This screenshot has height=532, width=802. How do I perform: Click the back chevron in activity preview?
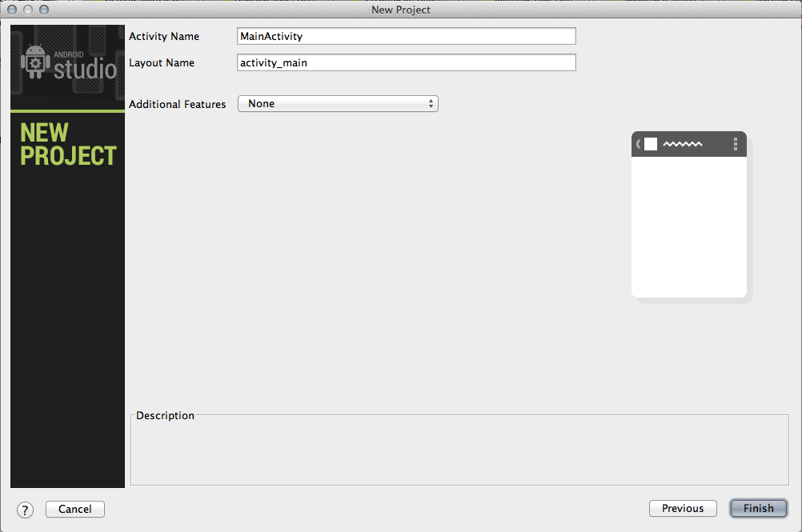[638, 144]
